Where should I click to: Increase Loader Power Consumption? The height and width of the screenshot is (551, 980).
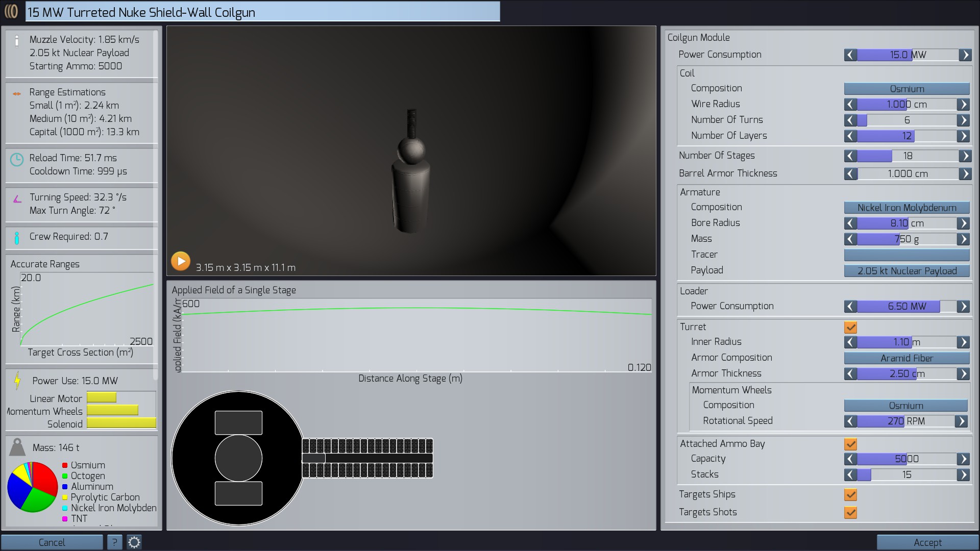tap(963, 306)
